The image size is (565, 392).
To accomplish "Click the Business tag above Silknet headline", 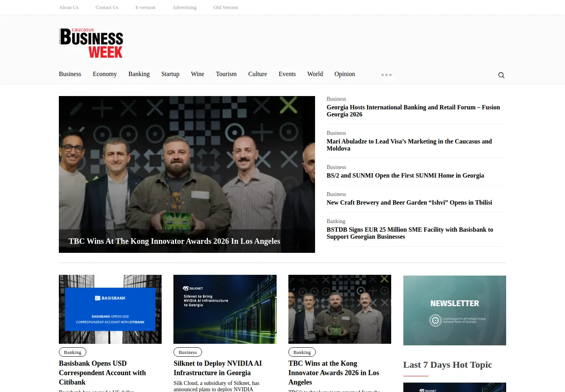I will pos(188,352).
